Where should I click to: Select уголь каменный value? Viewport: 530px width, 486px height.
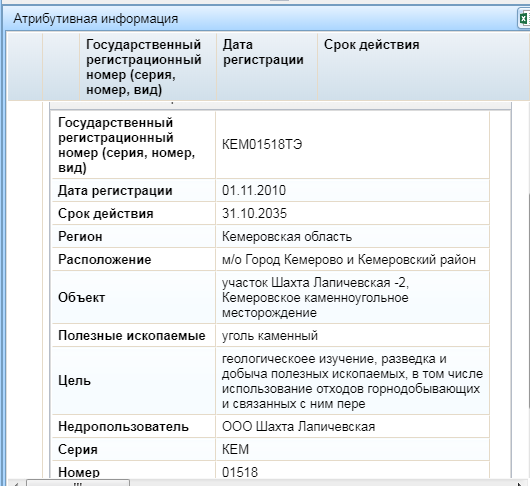click(270, 336)
